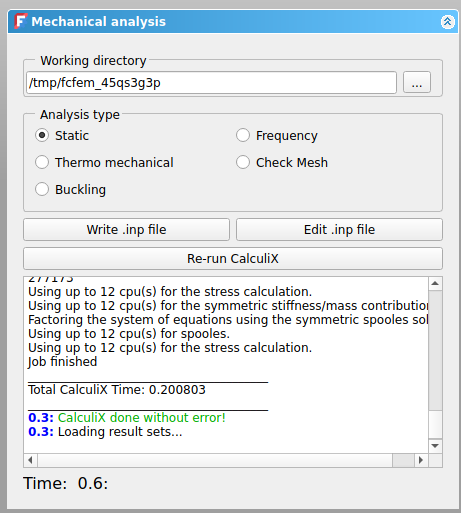Click the log scroll down arrow

435,446
